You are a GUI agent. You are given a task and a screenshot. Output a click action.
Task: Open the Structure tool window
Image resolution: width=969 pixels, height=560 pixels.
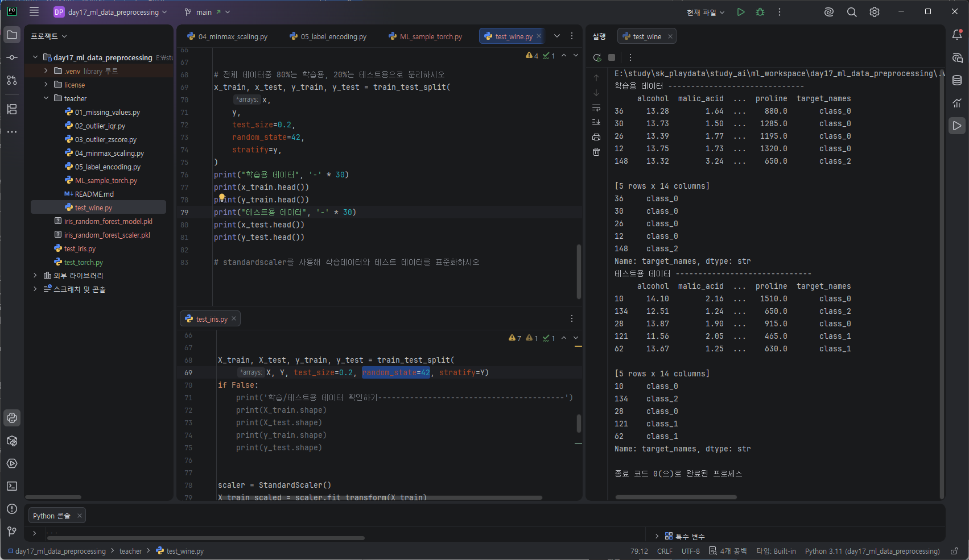coord(12,109)
